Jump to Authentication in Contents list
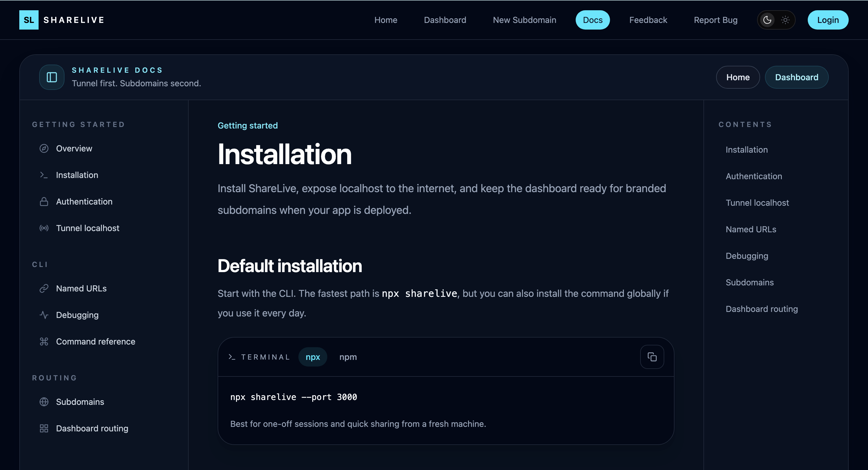This screenshot has height=470, width=868. pos(754,176)
